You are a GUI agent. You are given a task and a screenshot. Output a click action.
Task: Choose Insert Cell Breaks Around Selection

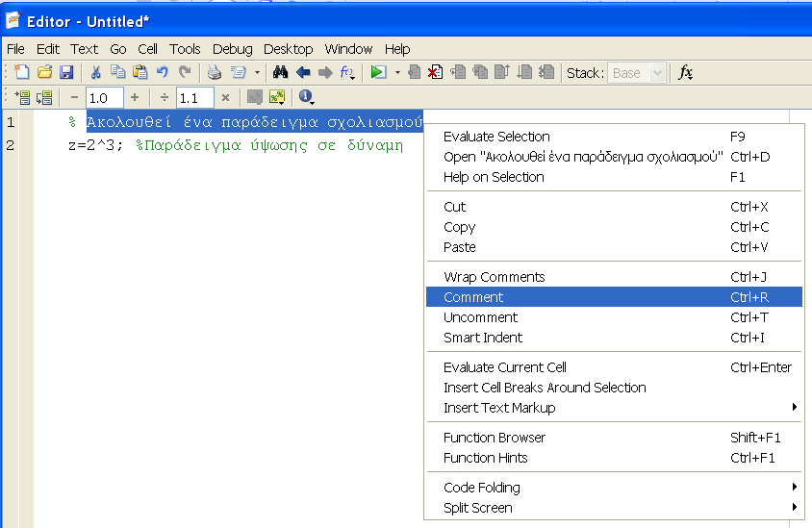point(614,388)
